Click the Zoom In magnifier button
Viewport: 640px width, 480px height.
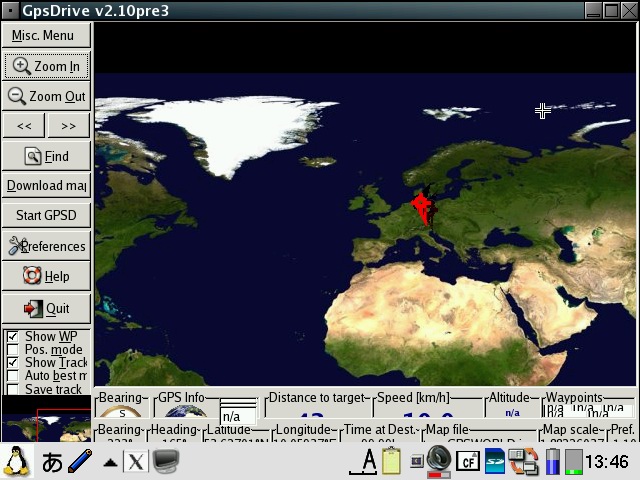pos(46,66)
